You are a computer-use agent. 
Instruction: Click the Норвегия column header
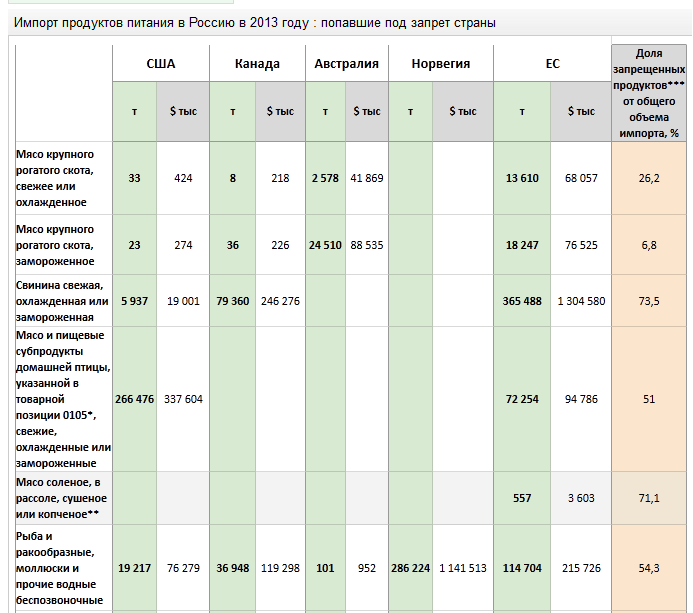click(x=440, y=64)
